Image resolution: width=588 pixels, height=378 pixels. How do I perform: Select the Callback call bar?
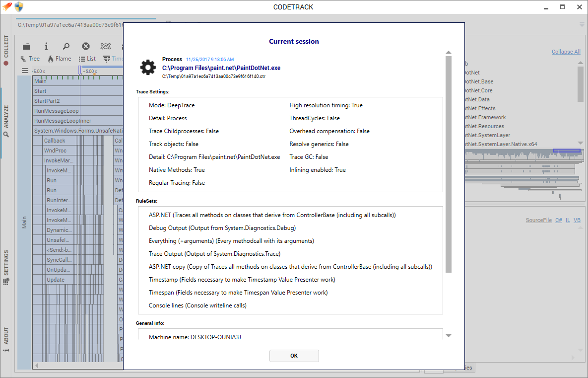(x=59, y=141)
